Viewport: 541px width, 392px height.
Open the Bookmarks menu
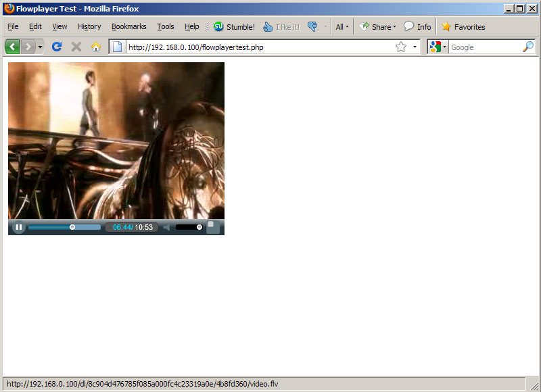[128, 27]
